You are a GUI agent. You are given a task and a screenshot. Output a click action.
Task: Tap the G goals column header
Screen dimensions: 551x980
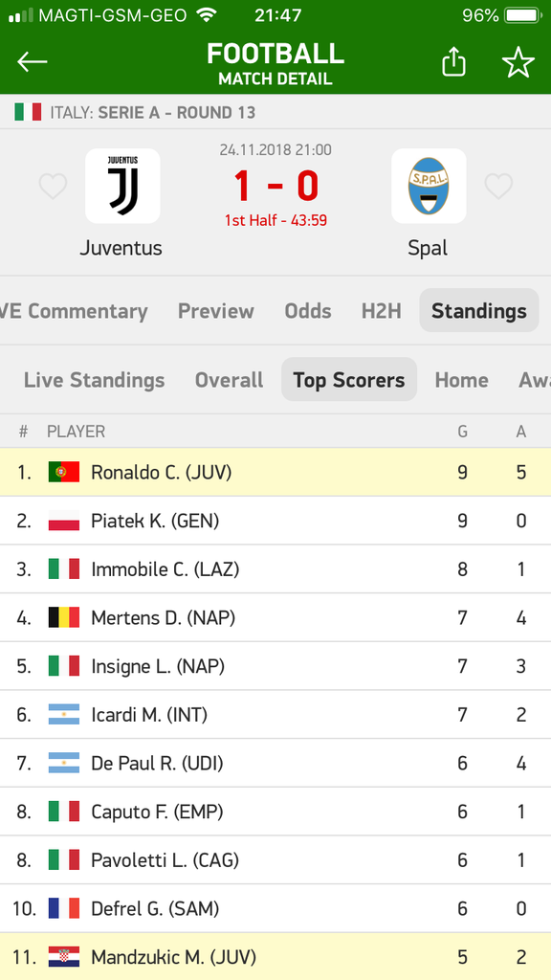[462, 432]
